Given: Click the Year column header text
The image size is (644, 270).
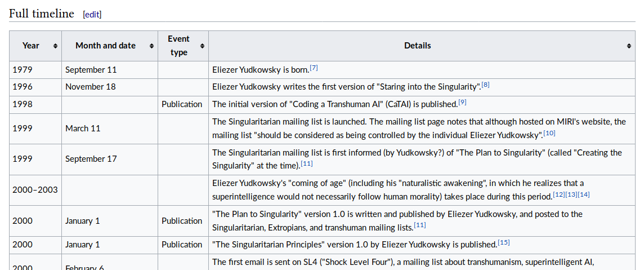Looking at the screenshot, I should (x=31, y=46).
